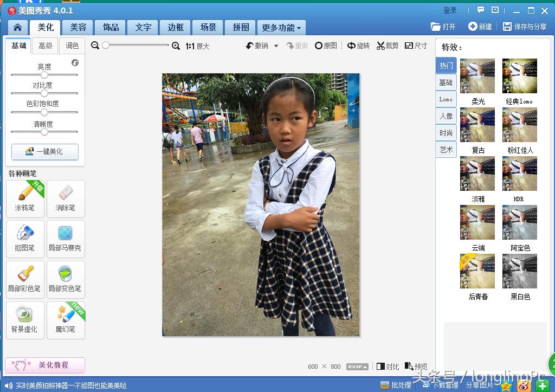Select the 热门 popular effects category
Image resolution: width=555 pixels, height=392 pixels.
pyautogui.click(x=446, y=66)
